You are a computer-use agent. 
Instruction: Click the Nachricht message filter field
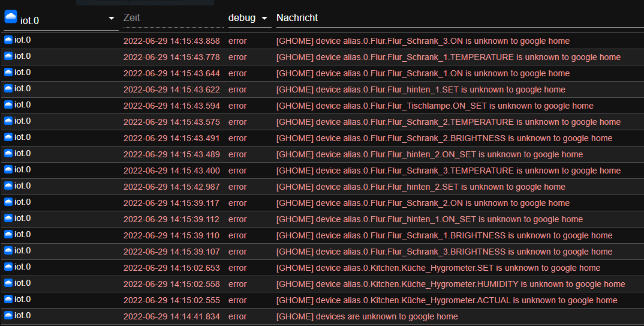pyautogui.click(x=460, y=18)
